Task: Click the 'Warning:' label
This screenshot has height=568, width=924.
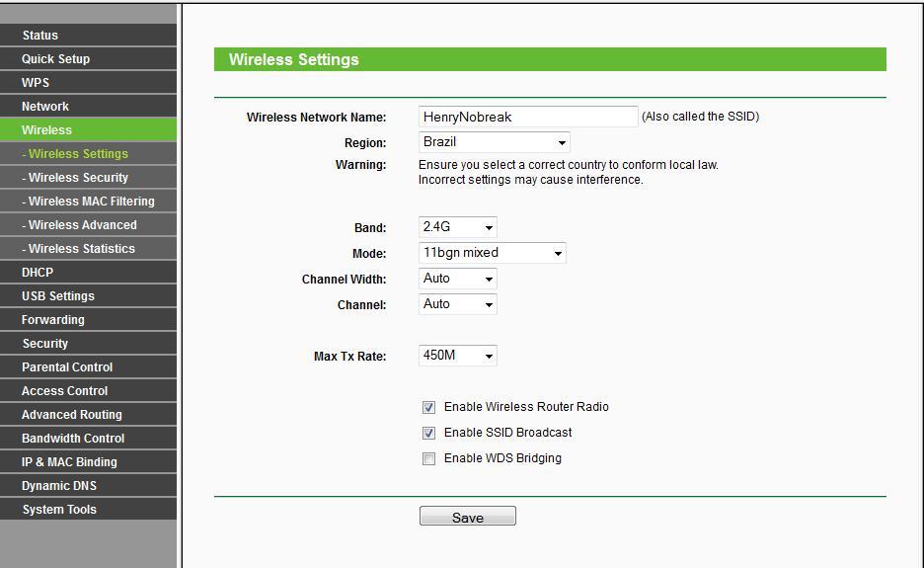Action: tap(360, 165)
